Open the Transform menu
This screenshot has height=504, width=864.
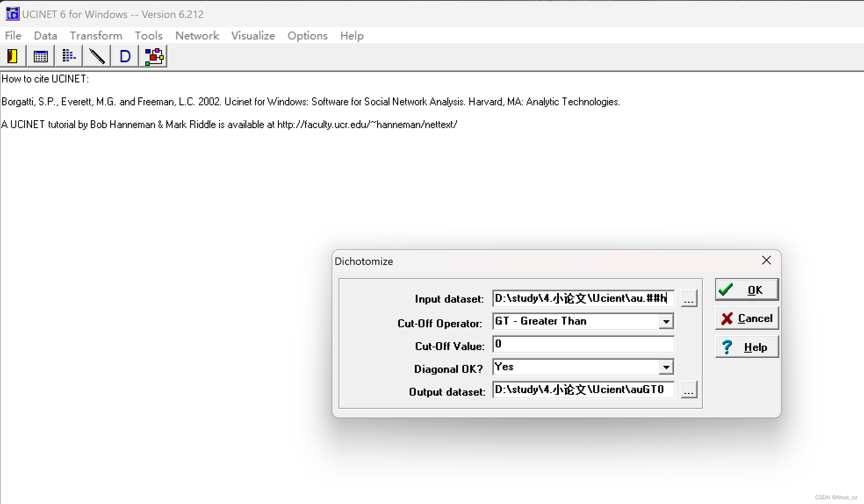coord(96,36)
